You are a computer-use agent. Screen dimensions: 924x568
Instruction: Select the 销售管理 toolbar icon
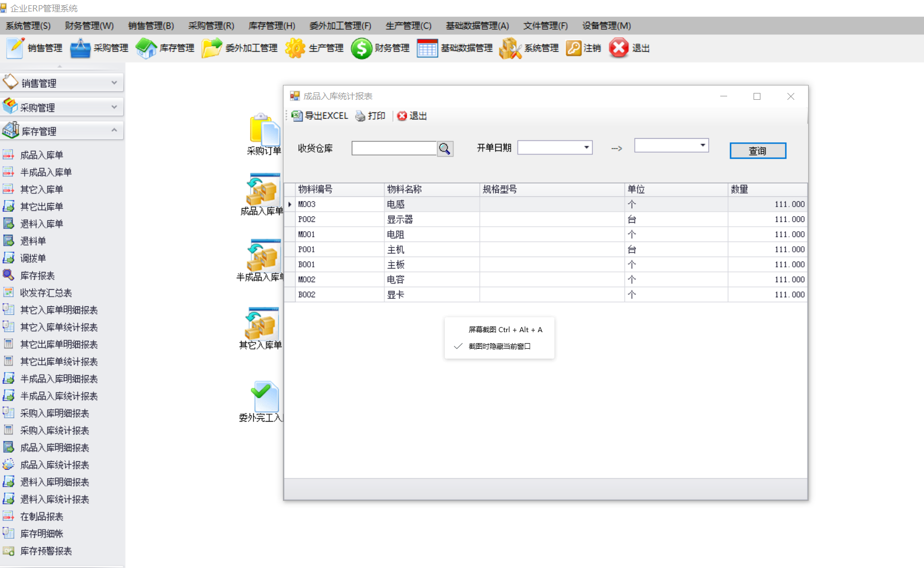tap(34, 48)
